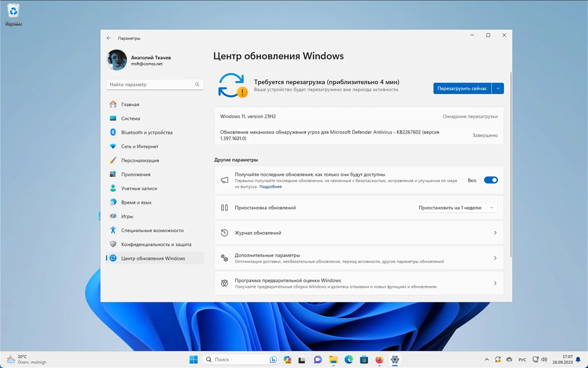588x368 pixels.
Task: Open Программа предварительной оценки via chevron
Action: [495, 283]
